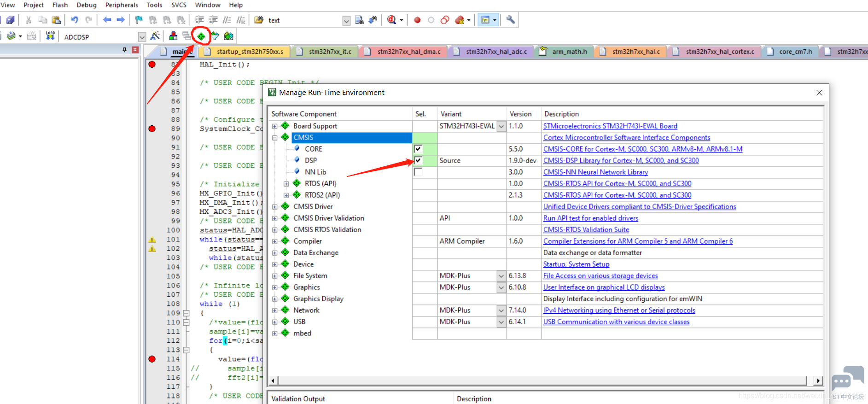The width and height of the screenshot is (868, 404).
Task: Insert a bookmark using the flag icon
Action: (x=139, y=20)
